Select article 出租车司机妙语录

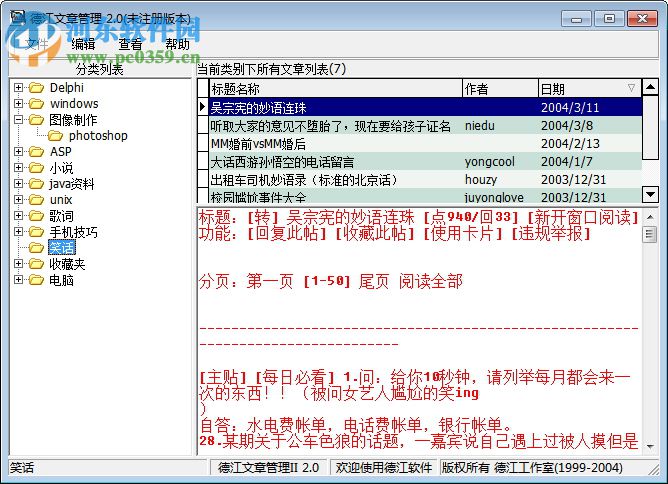425,179
